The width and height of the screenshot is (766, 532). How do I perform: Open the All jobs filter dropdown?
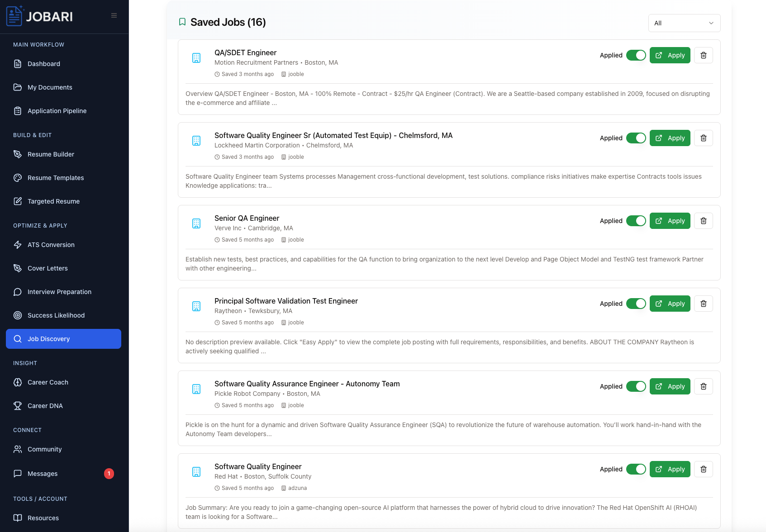click(684, 23)
